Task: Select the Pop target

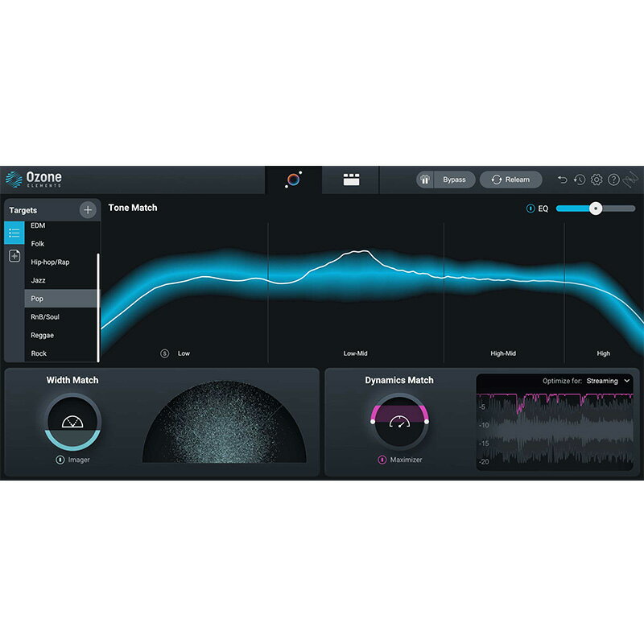Action: pos(61,299)
